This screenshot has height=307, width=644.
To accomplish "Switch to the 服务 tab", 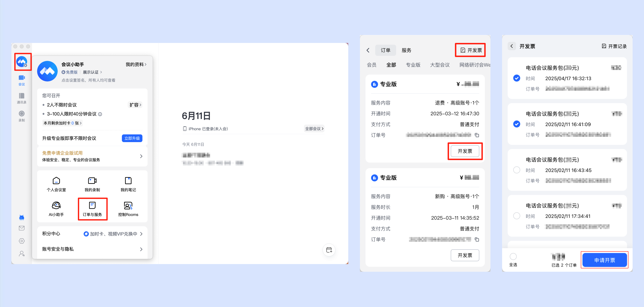I will click(406, 50).
